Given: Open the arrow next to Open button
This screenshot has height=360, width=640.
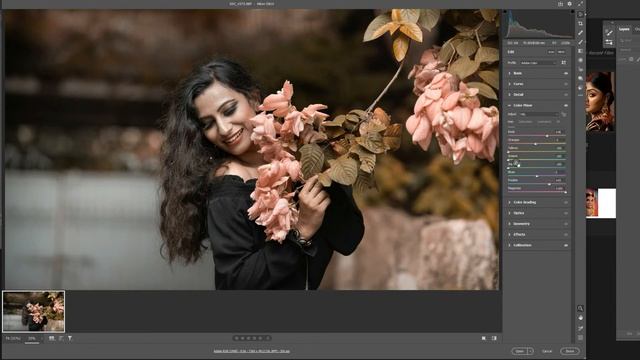Looking at the screenshot, I should [x=530, y=351].
